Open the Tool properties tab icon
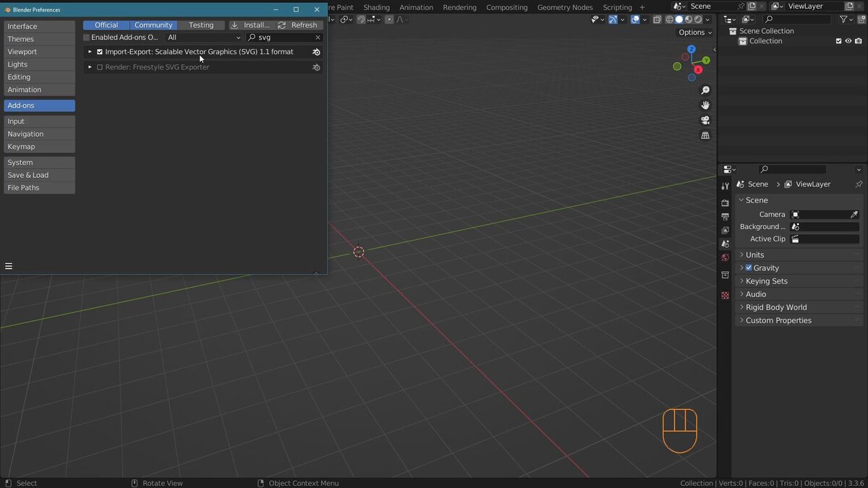868x488 pixels. [x=726, y=186]
